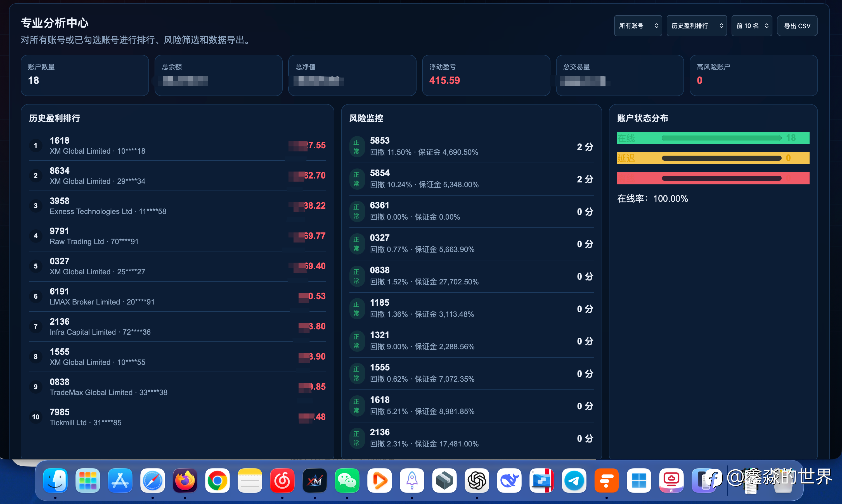
Task: Open Finder from the dock
Action: [55, 480]
